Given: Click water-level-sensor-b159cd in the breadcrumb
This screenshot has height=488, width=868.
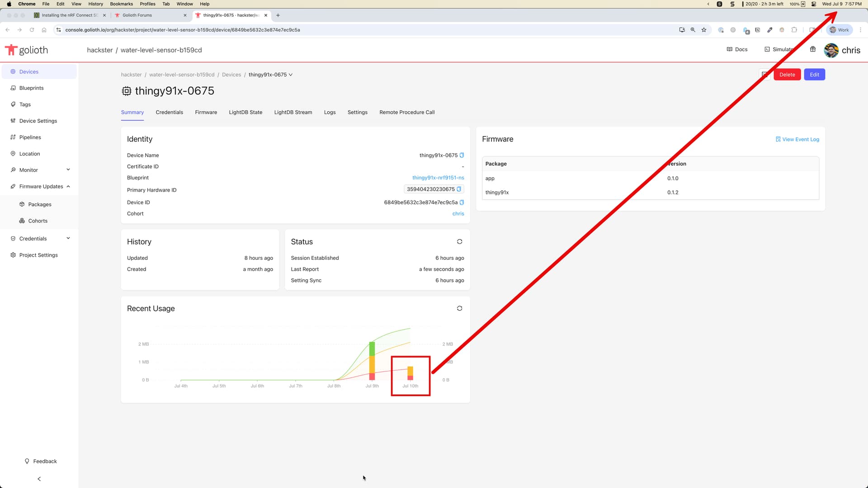Looking at the screenshot, I should [182, 75].
